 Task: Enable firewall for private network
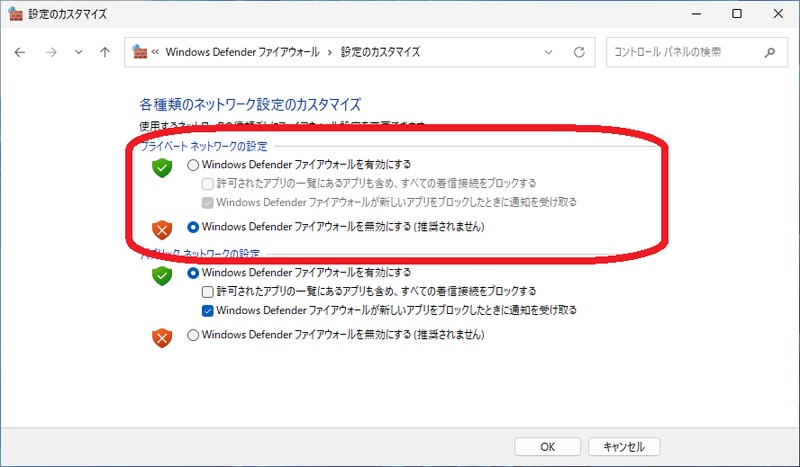tap(193, 165)
